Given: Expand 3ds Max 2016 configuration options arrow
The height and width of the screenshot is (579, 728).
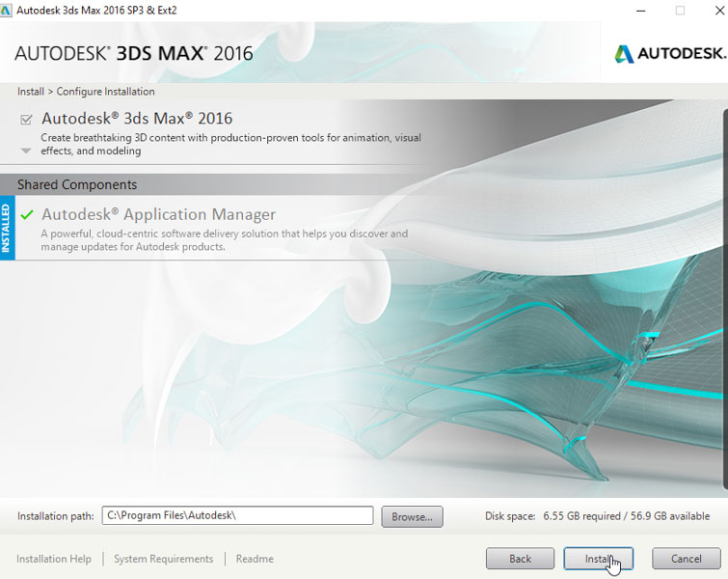Looking at the screenshot, I should click(26, 151).
